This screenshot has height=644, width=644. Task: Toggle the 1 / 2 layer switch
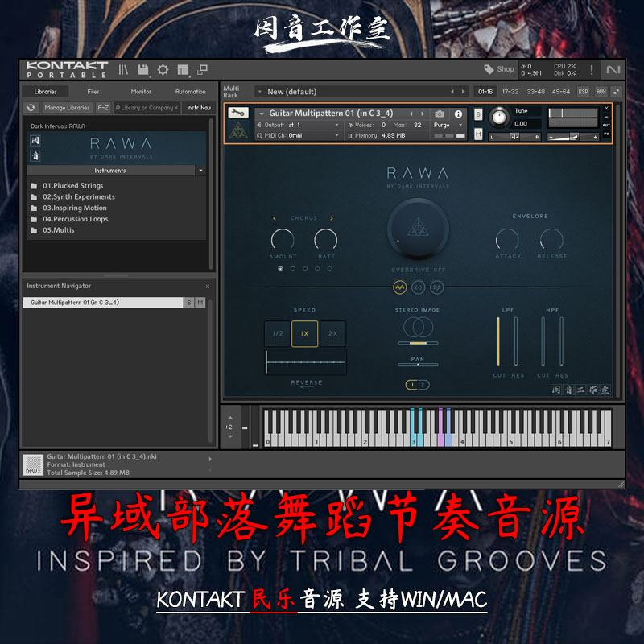(418, 385)
